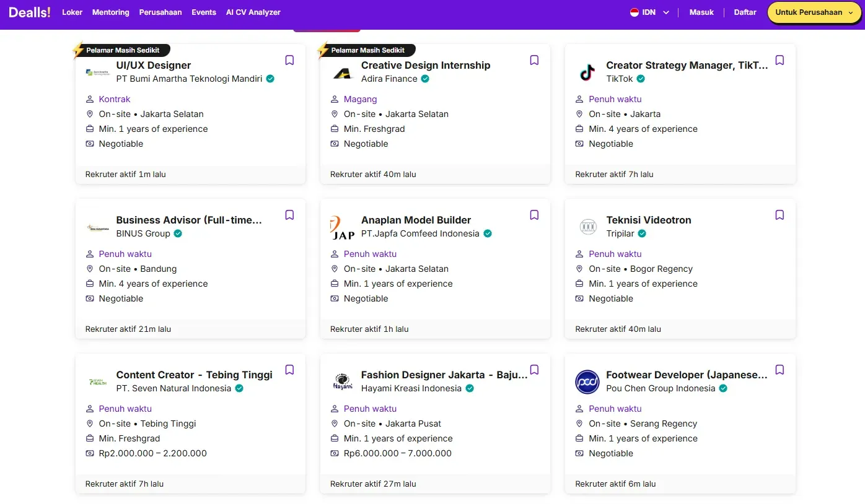Viewport: 865px width, 504px height.
Task: Click the briefcase icon in Teknisi Videotron card
Action: pyautogui.click(x=579, y=284)
